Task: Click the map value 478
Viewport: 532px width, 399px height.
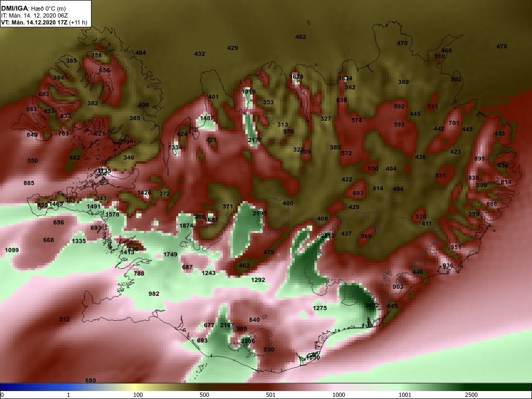Action: point(502,46)
